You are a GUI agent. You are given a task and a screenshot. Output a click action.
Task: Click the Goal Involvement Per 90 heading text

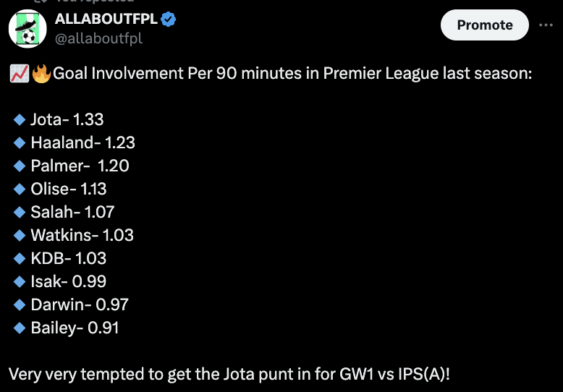click(x=292, y=74)
